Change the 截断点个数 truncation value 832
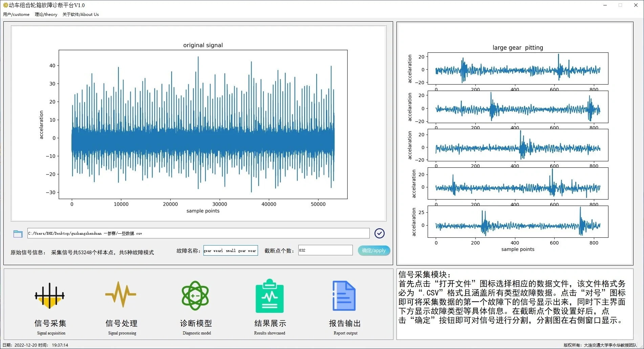 [325, 250]
